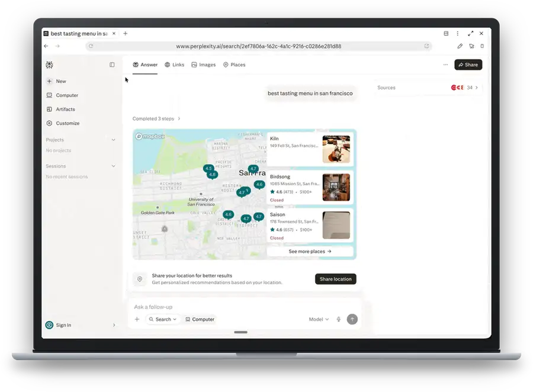Click the 4.6 marker near Cole Valley
This screenshot has height=392, width=533.
click(x=228, y=214)
